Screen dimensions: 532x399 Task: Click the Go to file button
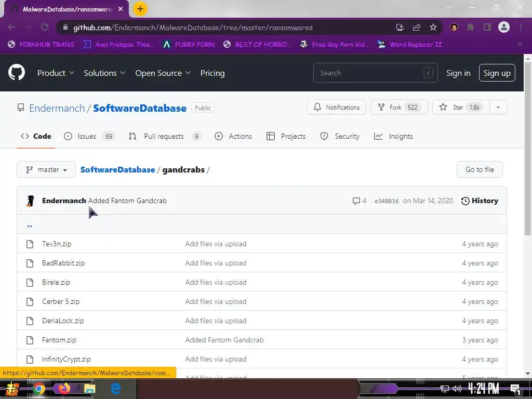pyautogui.click(x=480, y=169)
